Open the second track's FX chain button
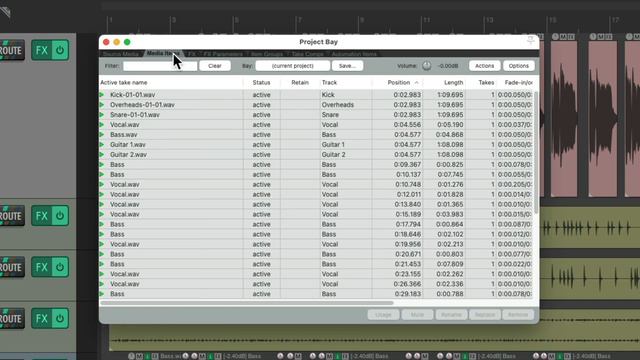The image size is (640, 360). point(42,216)
